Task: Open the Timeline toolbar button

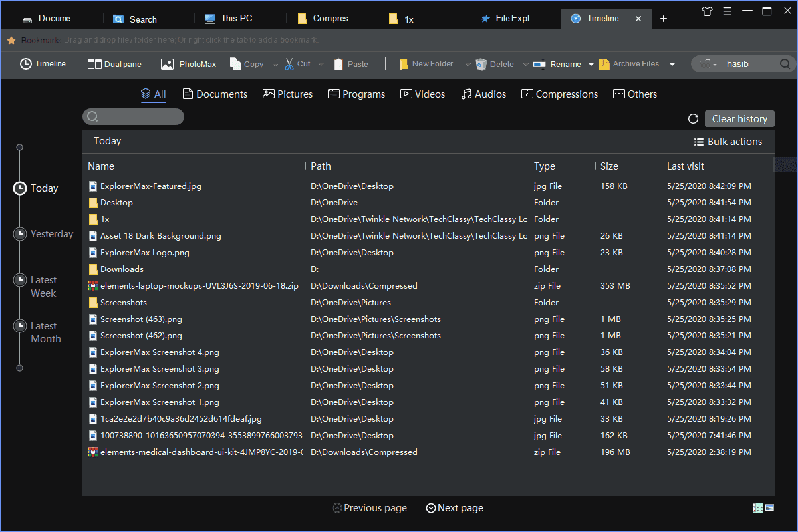Action: tap(43, 64)
